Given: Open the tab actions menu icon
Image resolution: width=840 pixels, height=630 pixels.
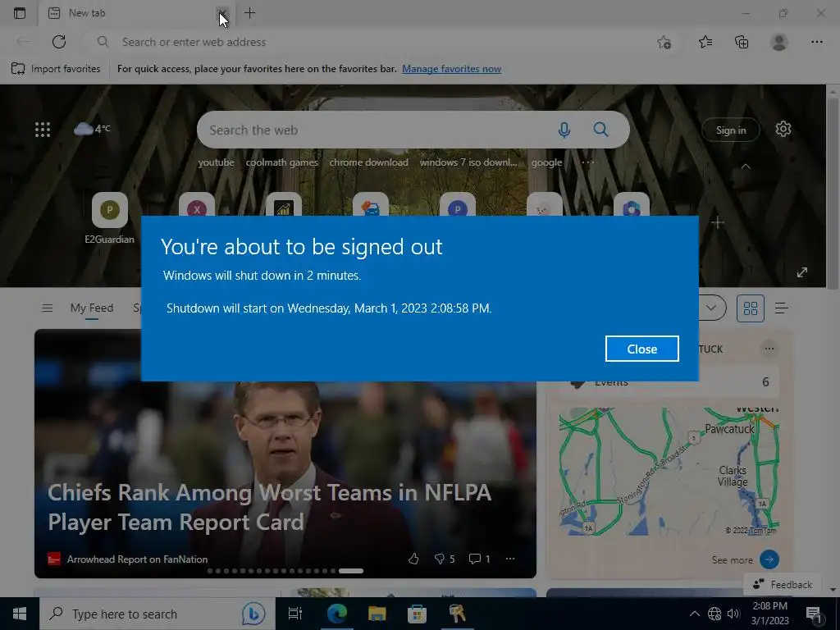Looking at the screenshot, I should (x=20, y=13).
